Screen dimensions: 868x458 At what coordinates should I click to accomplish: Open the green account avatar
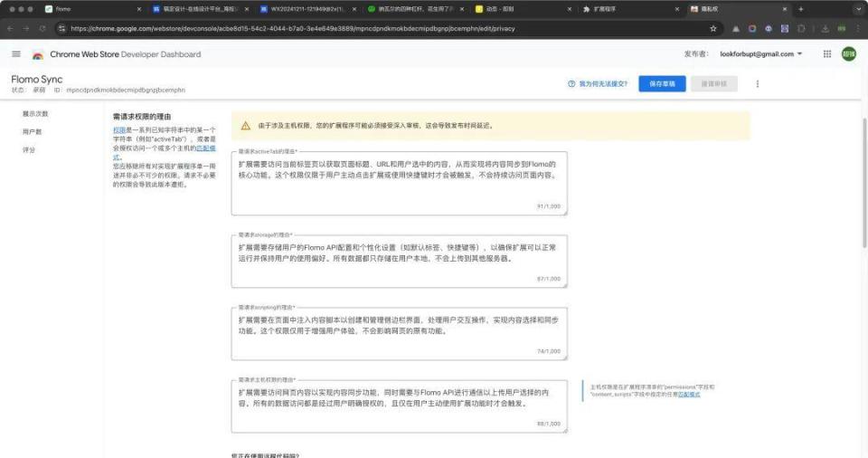(849, 53)
